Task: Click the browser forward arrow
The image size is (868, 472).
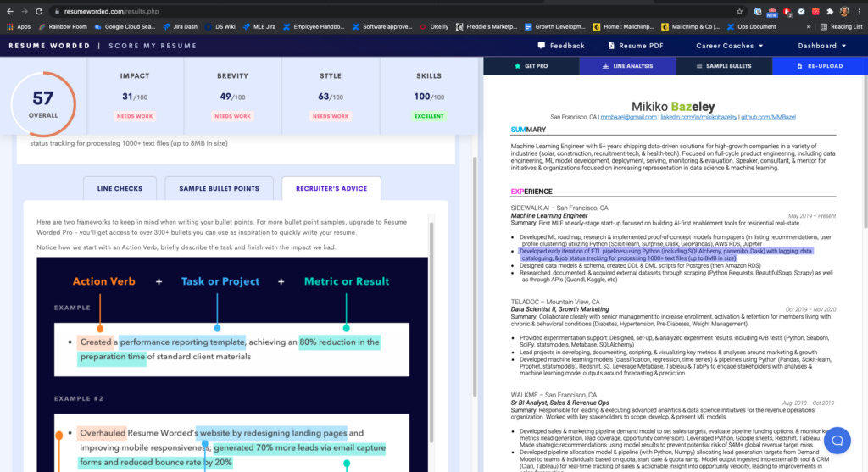Action: click(25, 11)
